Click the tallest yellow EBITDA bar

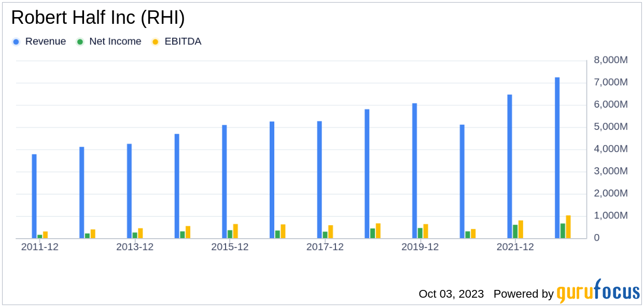pyautogui.click(x=568, y=227)
